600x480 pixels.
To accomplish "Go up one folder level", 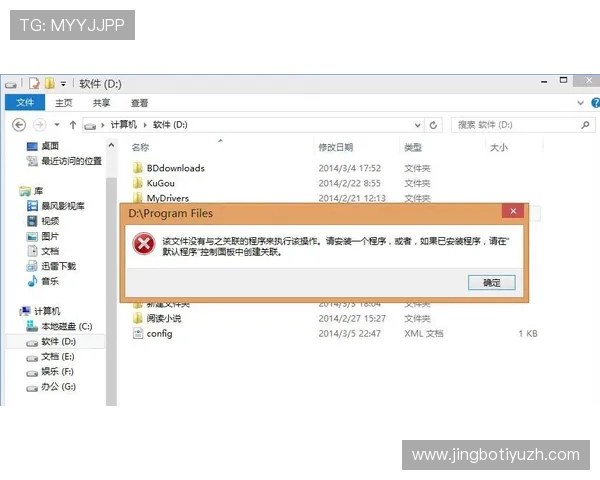I will 73,125.
